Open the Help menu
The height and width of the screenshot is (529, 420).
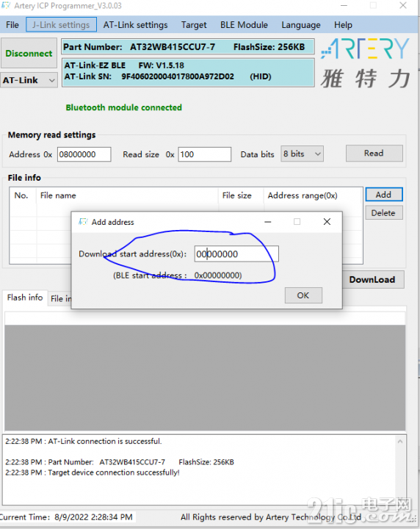[343, 25]
